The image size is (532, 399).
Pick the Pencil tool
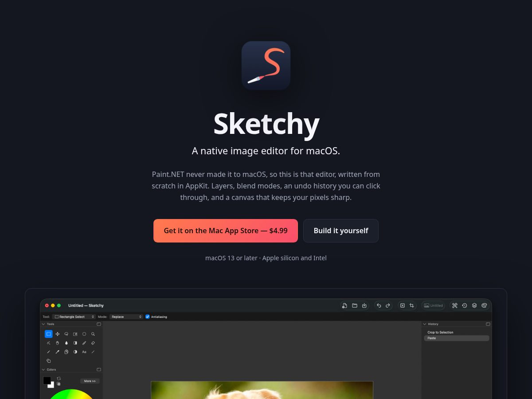click(49, 352)
